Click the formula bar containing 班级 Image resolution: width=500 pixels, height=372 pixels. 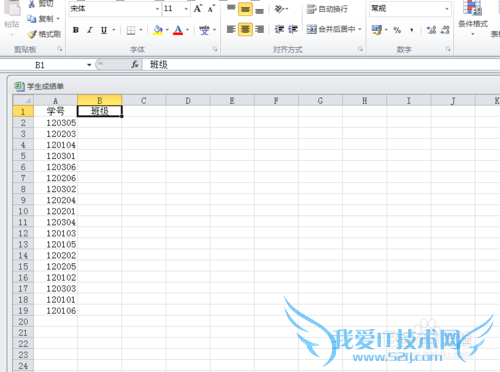[x=321, y=65]
